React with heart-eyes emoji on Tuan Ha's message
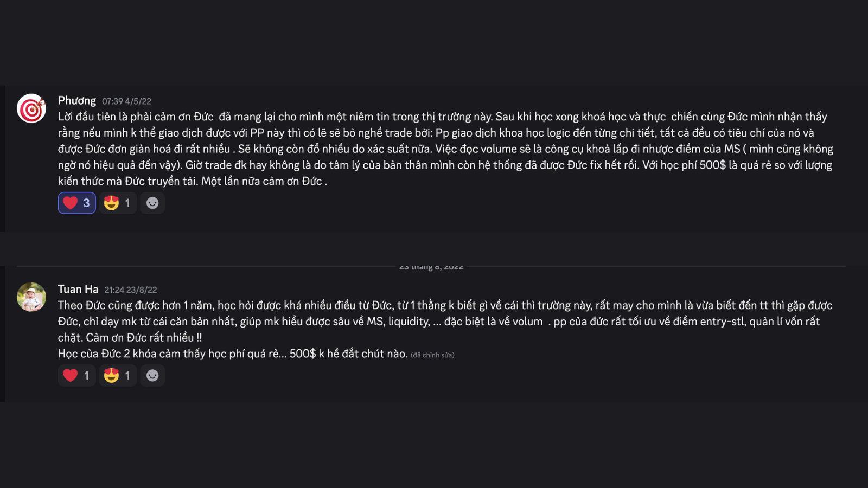Image resolution: width=868 pixels, height=488 pixels. 118,375
